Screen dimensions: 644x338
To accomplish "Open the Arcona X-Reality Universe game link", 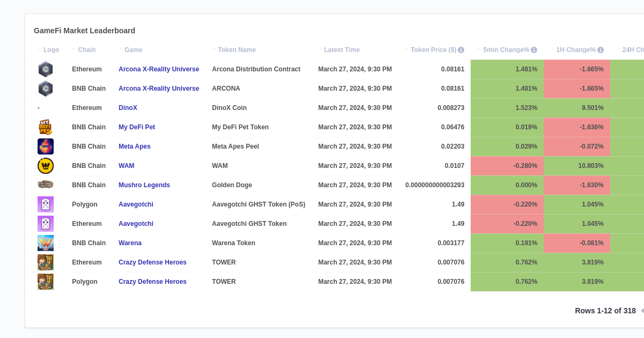I will pyautogui.click(x=159, y=69).
